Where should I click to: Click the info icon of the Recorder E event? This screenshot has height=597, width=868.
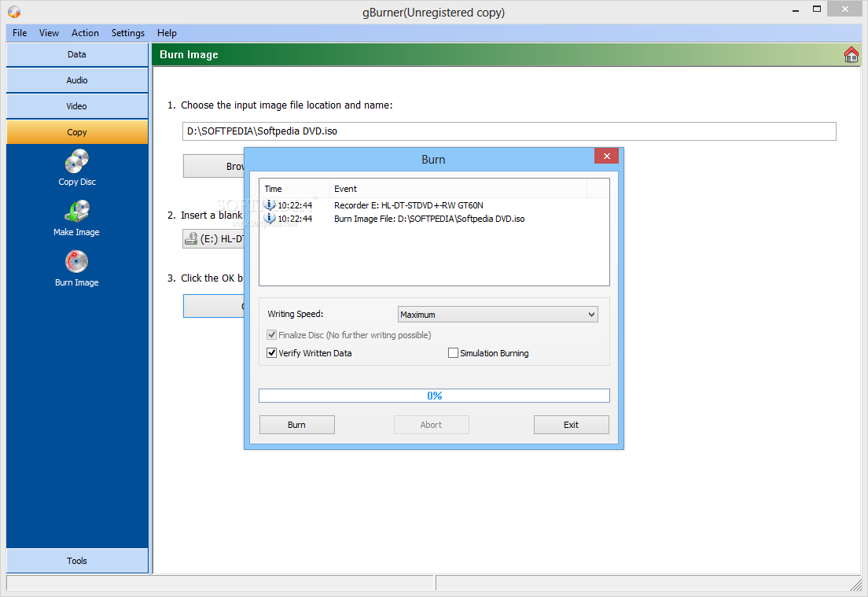coord(270,205)
